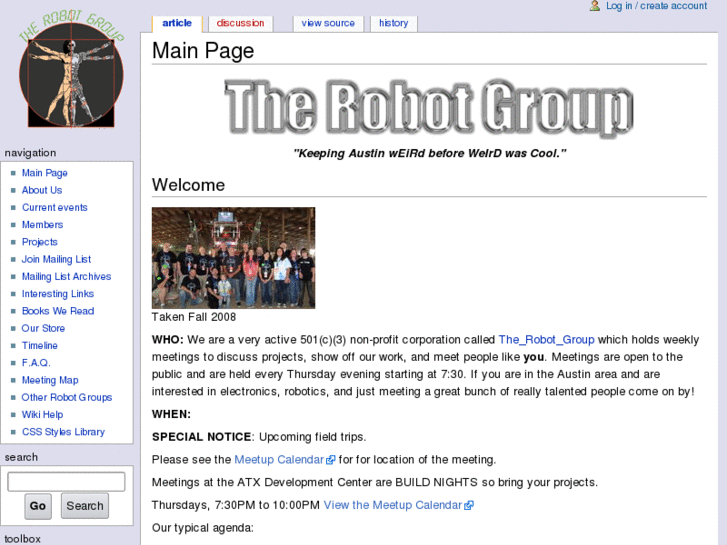Click the WHEN: label
This screenshot has width=727, height=545.
click(x=171, y=414)
